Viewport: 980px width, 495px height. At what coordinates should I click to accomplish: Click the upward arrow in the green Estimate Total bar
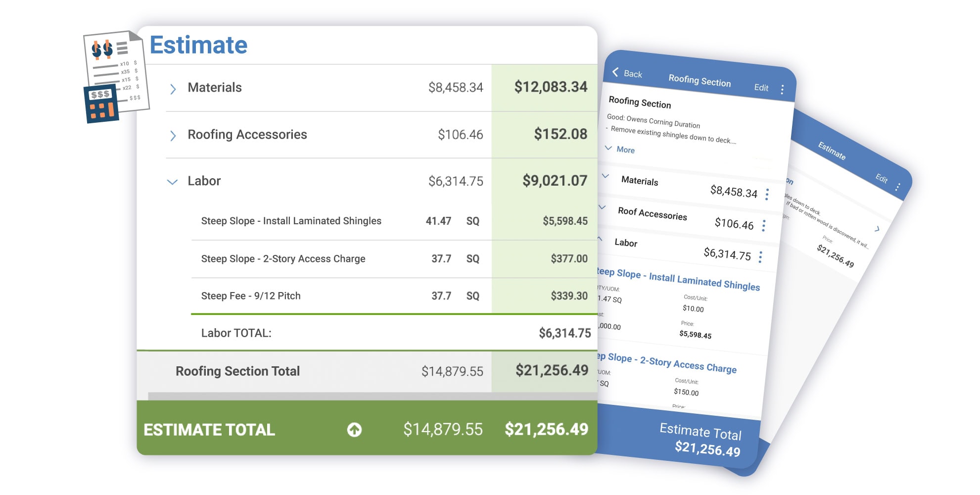pyautogui.click(x=354, y=430)
